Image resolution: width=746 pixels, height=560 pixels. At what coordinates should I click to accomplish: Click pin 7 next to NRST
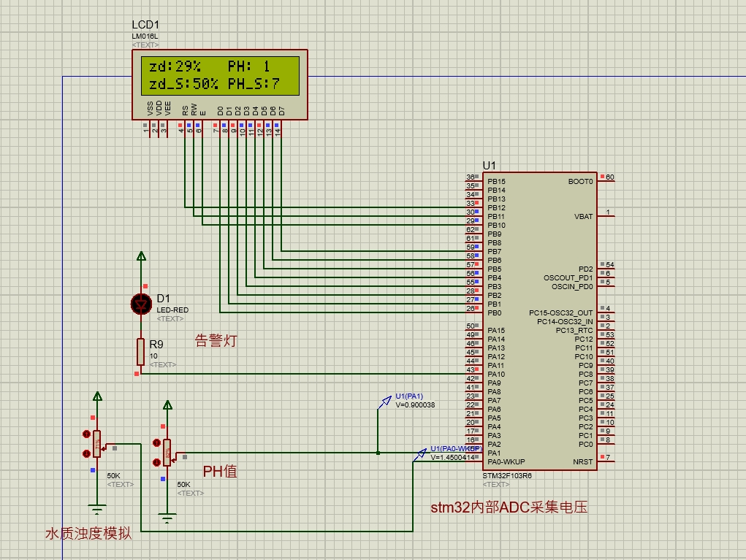coord(608,457)
